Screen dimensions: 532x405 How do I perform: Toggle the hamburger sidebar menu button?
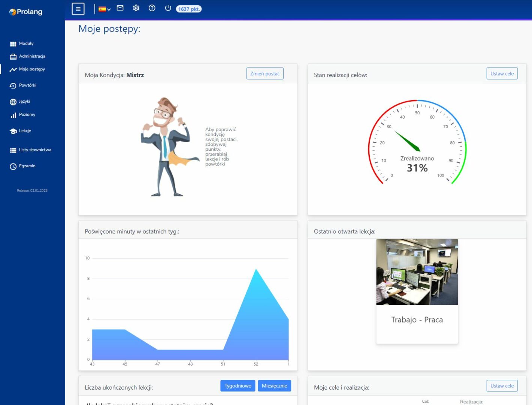click(78, 9)
